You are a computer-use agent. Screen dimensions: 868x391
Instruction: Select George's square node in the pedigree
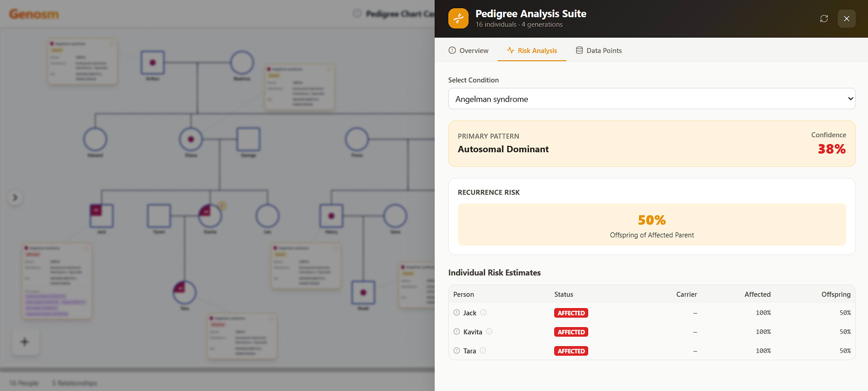tap(249, 139)
